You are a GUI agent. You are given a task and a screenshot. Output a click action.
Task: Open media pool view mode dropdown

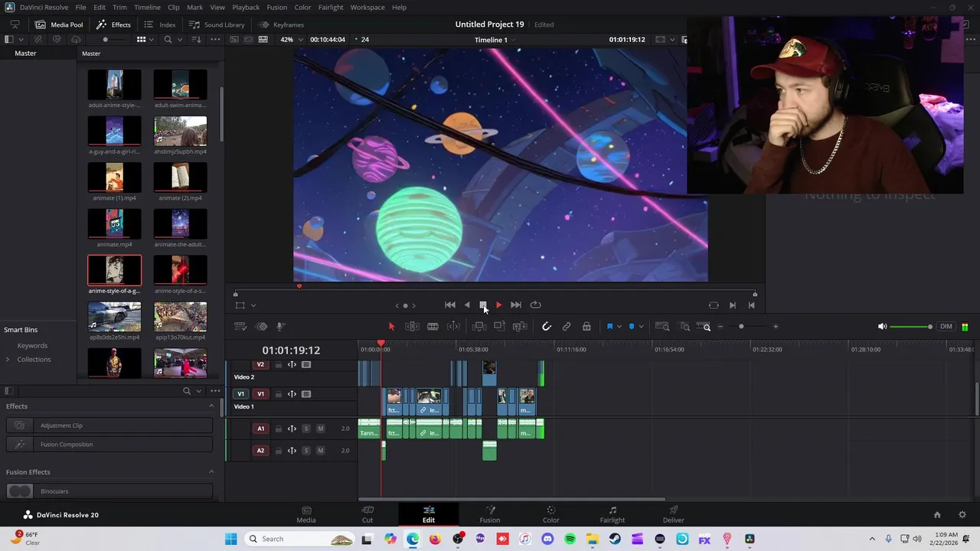[x=145, y=39]
